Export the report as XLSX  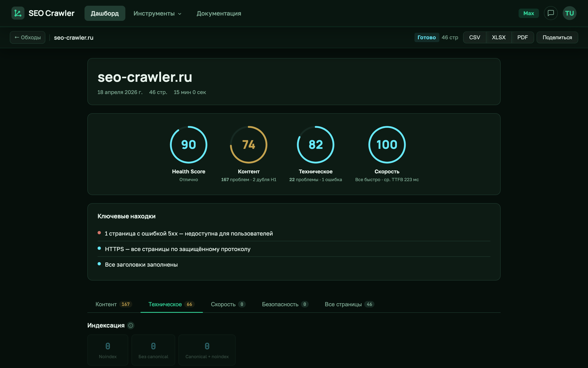tap(499, 37)
